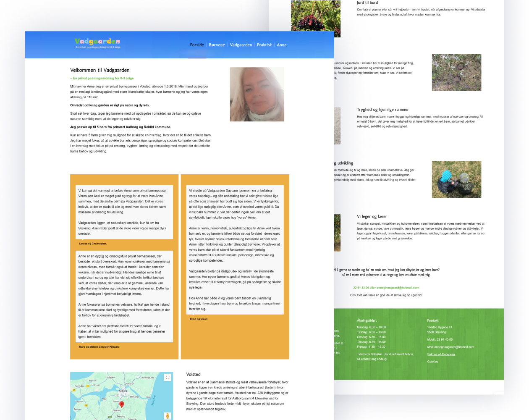529x420 pixels.
Task: Click the portrait photo of Anne
Action: [x=257, y=94]
